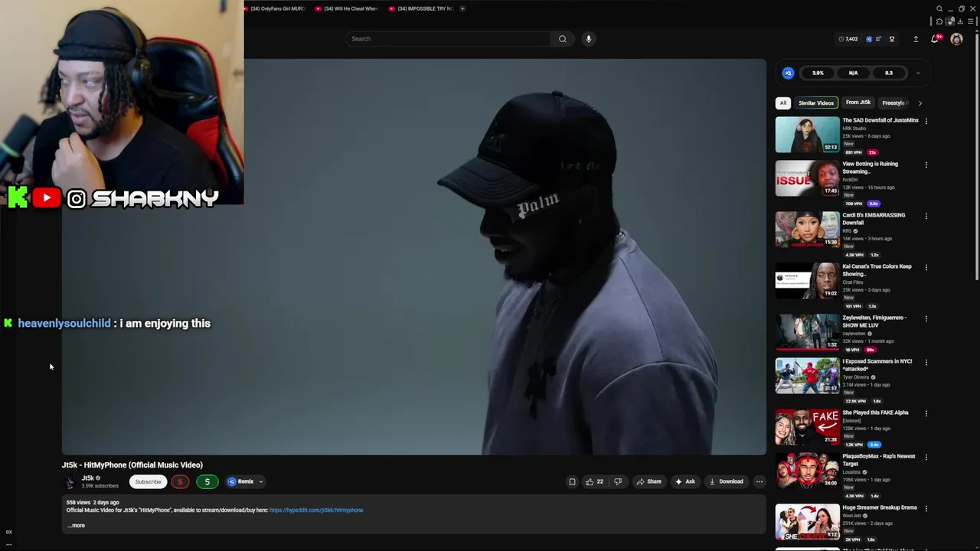Open View Botting is Ruining Streaming thumbnail
980x551 pixels.
807,178
